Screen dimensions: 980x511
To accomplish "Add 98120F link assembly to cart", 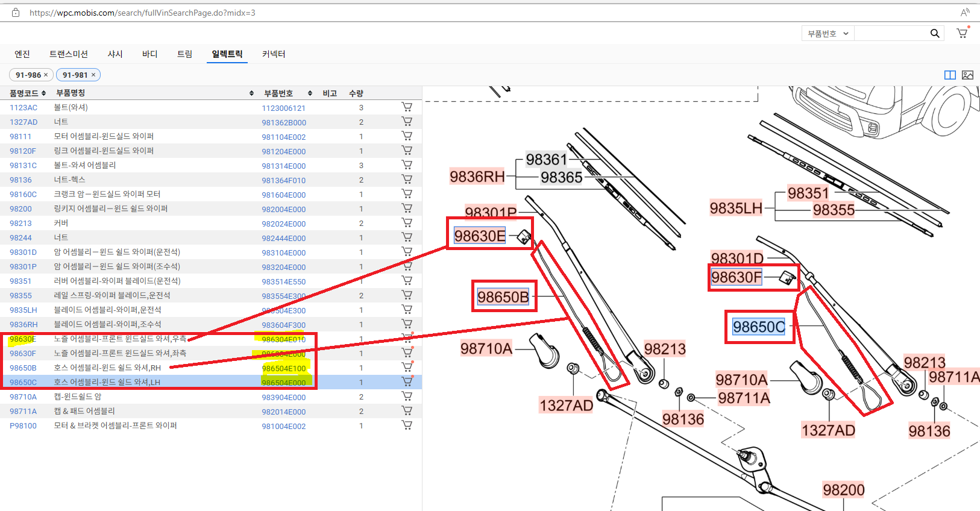I will tap(407, 151).
